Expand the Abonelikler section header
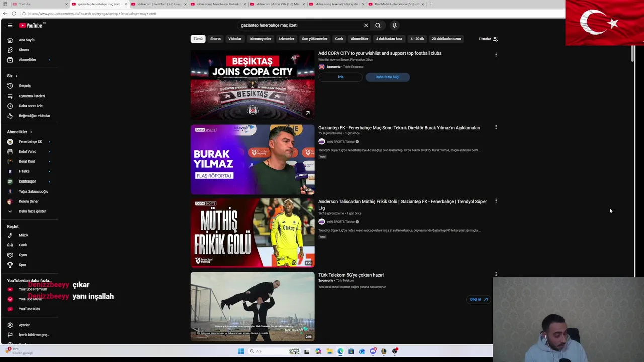The image size is (644, 362). (x=19, y=132)
